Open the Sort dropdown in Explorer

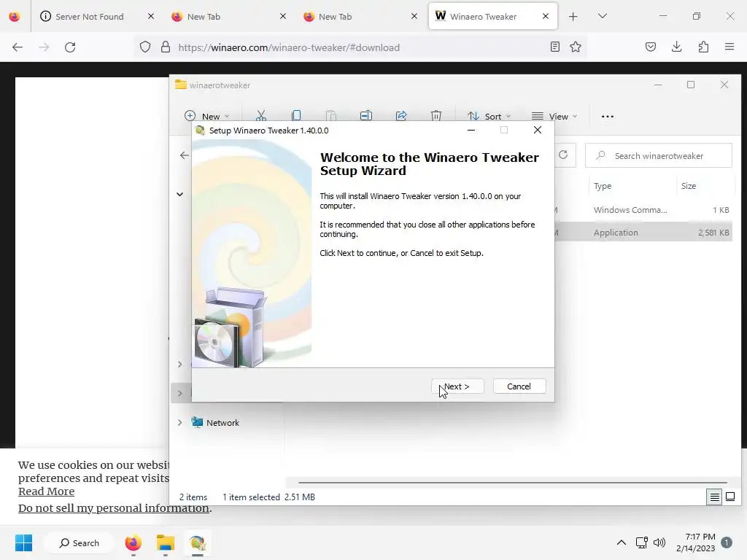[489, 116]
